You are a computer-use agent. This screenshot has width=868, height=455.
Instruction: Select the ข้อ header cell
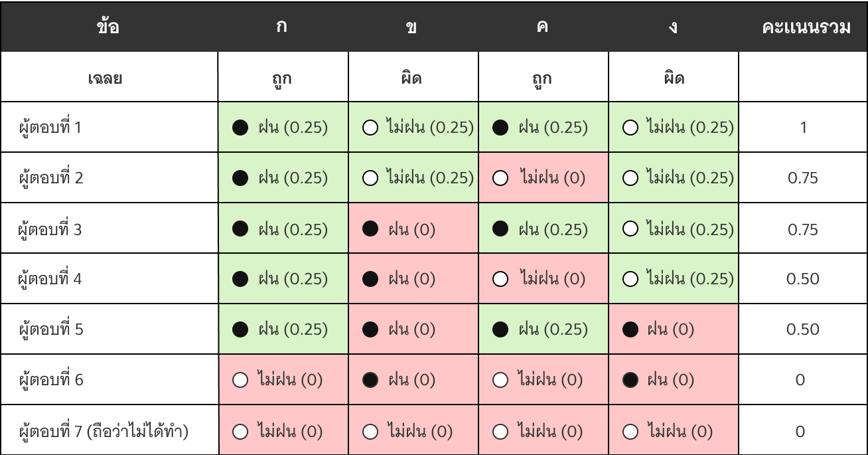108,28
